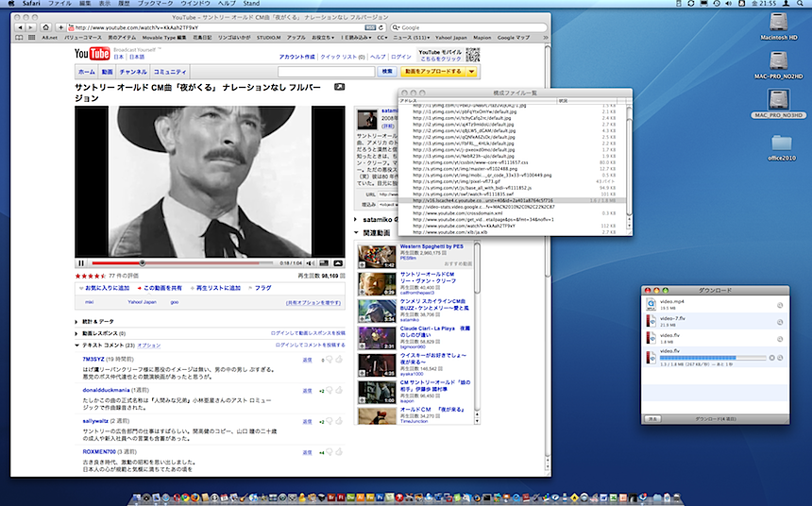Click the five-star rating stars
The image size is (812, 506).
pos(90,276)
